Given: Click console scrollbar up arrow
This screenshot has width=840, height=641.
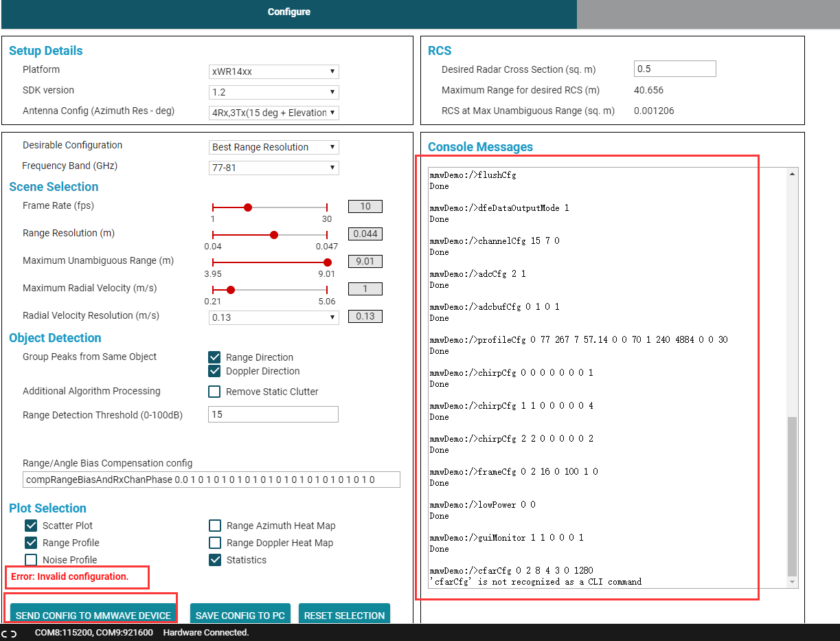Looking at the screenshot, I should pyautogui.click(x=793, y=175).
